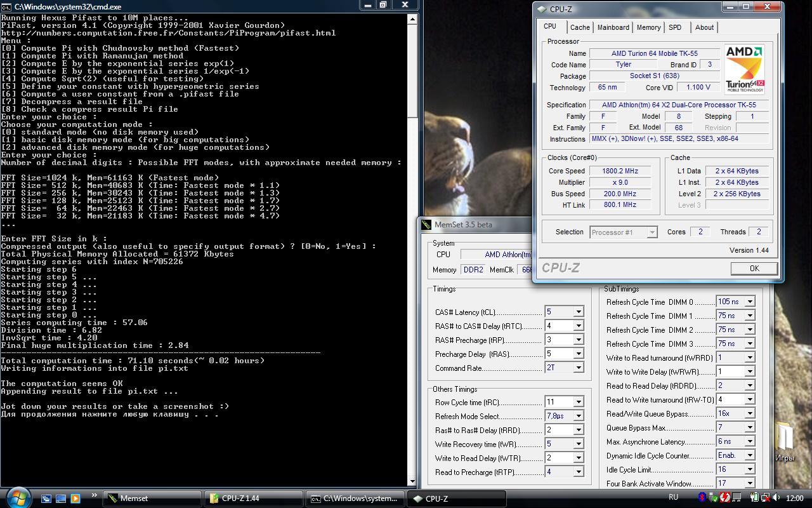Screen dimensions: 812x508
Task: Click the cmd window vertical scrollbar thumb
Action: click(x=412, y=70)
